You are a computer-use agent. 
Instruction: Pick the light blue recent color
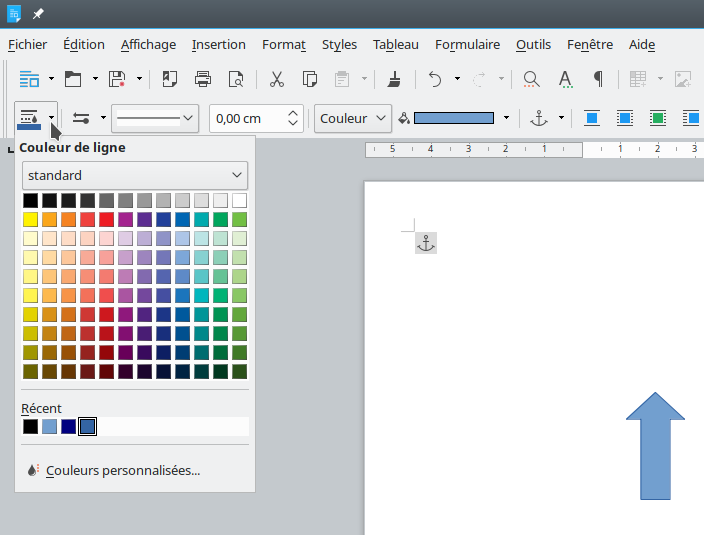coord(50,426)
